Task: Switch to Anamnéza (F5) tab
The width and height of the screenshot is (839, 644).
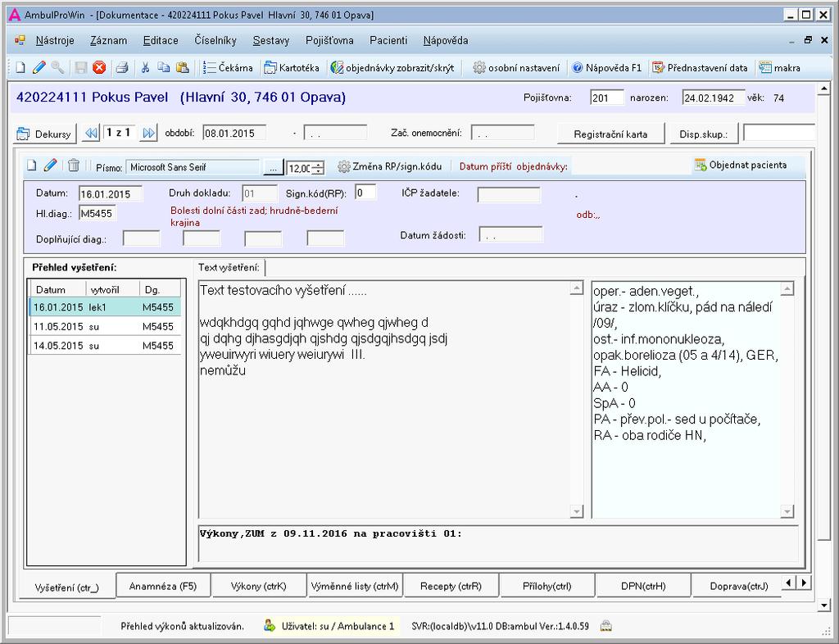Action: [163, 586]
